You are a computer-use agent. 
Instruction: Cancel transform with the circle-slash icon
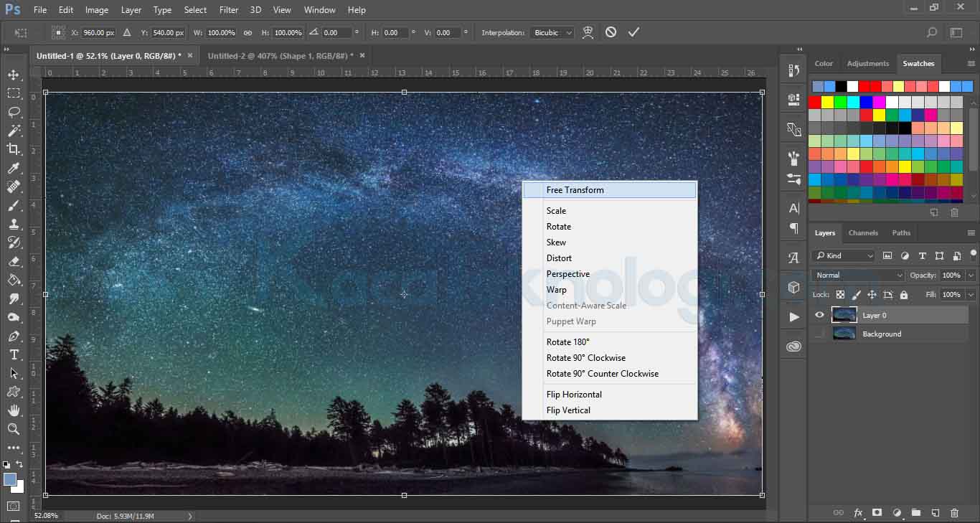611,32
